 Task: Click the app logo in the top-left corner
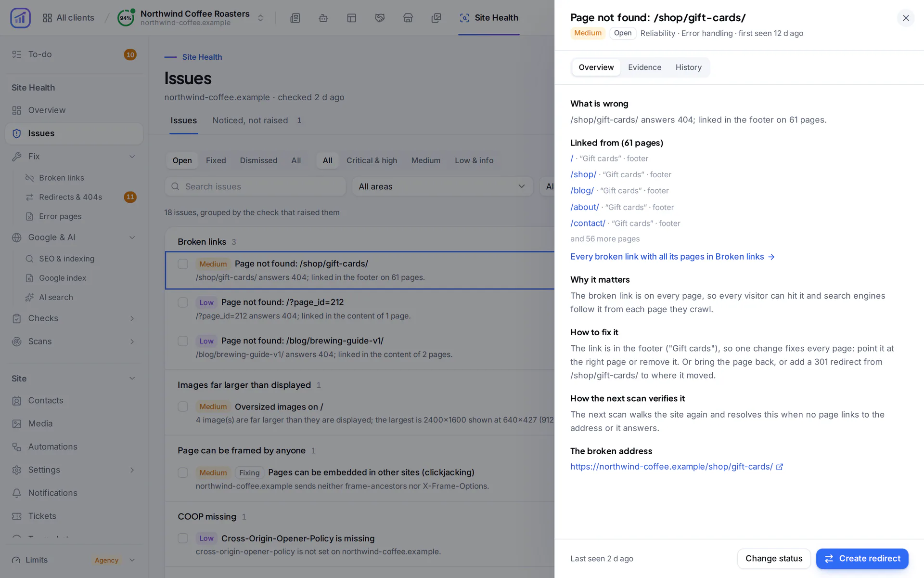[20, 18]
